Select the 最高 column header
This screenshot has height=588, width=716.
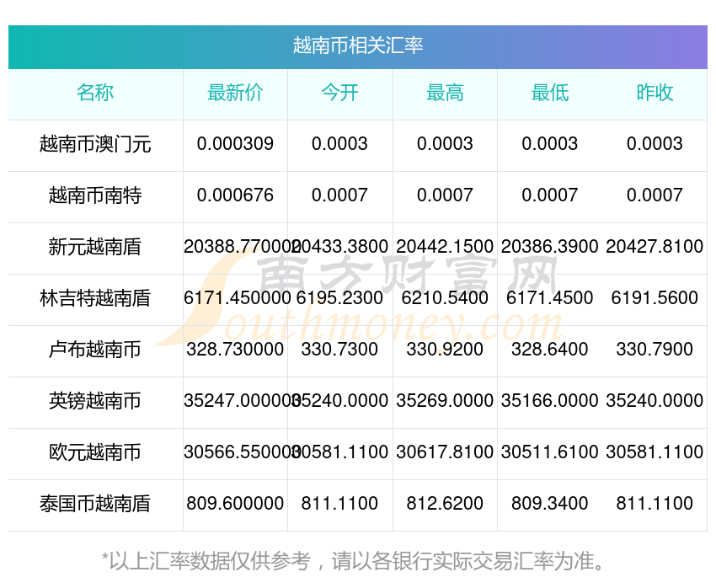tap(445, 93)
